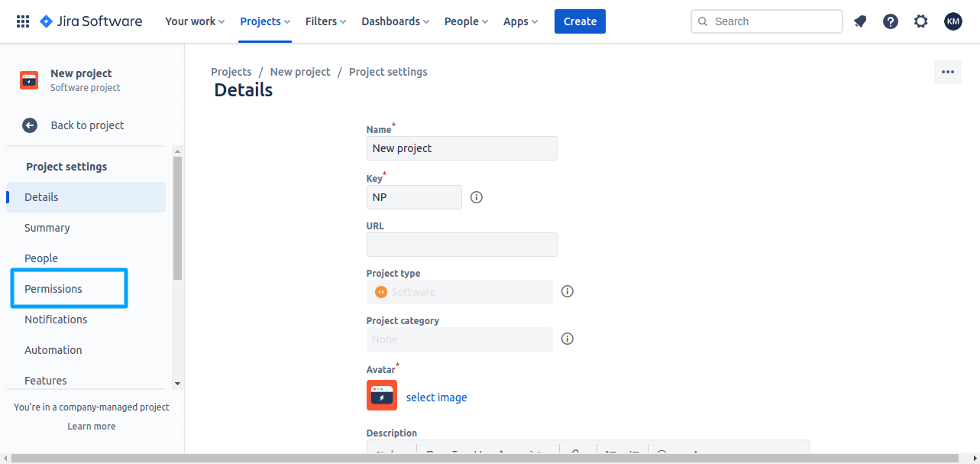This screenshot has height=464, width=980.
Task: Click the Back to project arrow
Action: click(x=30, y=125)
